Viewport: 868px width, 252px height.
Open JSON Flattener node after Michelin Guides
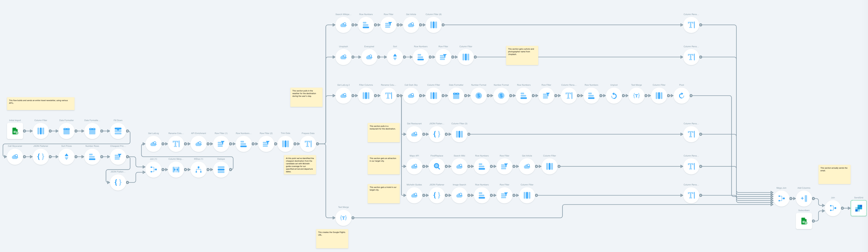(437, 195)
